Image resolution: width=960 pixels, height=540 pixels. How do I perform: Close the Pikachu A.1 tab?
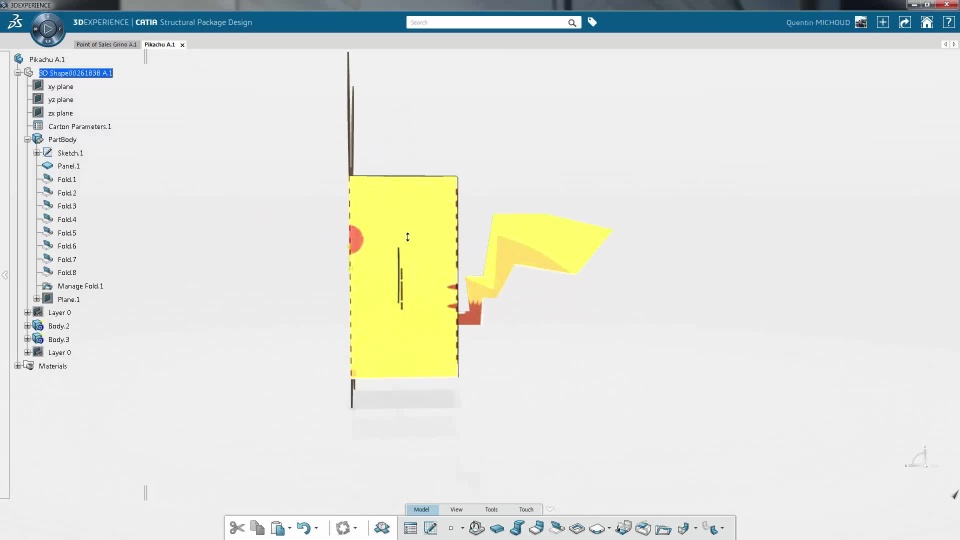[x=182, y=45]
